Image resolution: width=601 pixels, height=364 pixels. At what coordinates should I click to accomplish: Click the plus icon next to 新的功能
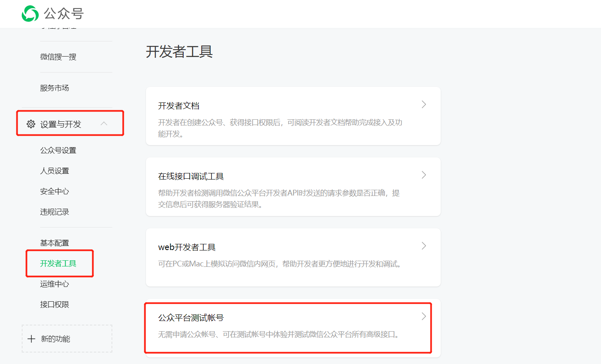31,339
